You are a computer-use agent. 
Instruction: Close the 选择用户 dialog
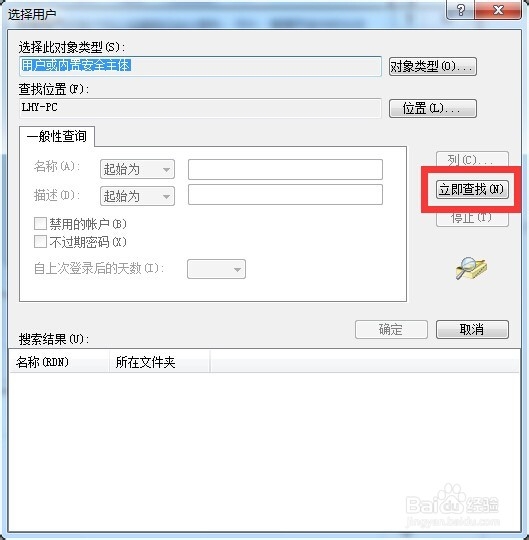coord(498,10)
